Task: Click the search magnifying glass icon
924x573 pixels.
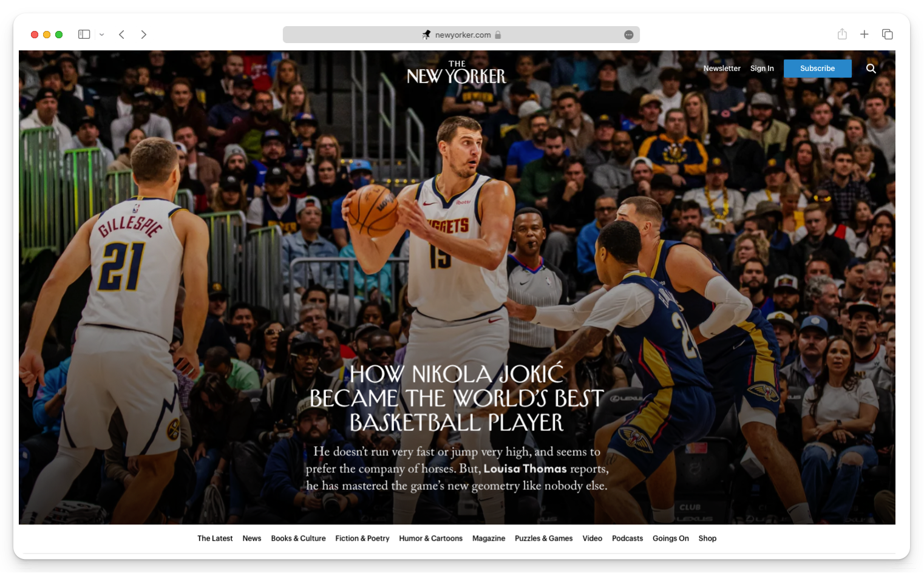Action: [871, 69]
